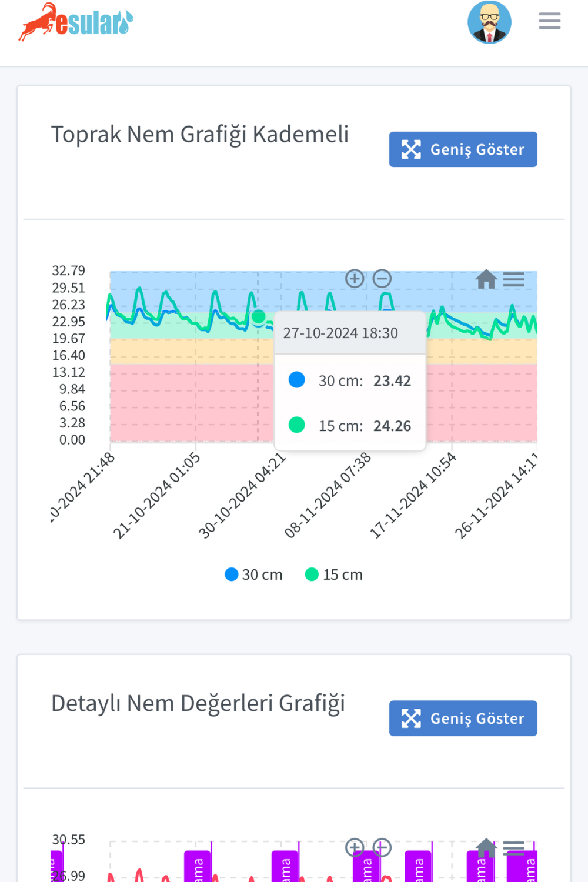Click Geniş Göster for Toprak Nem Grafiği

point(463,149)
